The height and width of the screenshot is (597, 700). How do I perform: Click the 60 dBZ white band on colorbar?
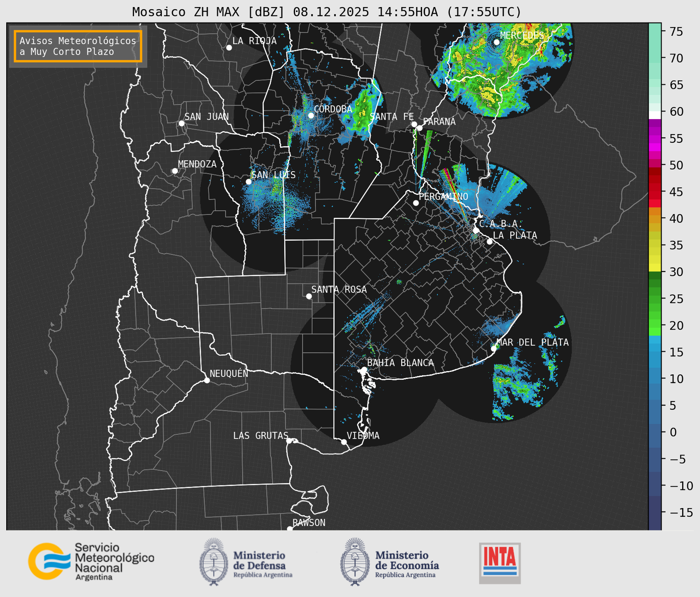click(x=655, y=115)
